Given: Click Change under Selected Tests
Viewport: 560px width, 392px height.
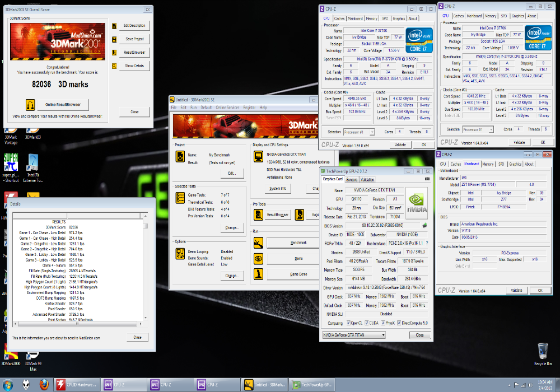Looking at the screenshot, I should coord(231,228).
